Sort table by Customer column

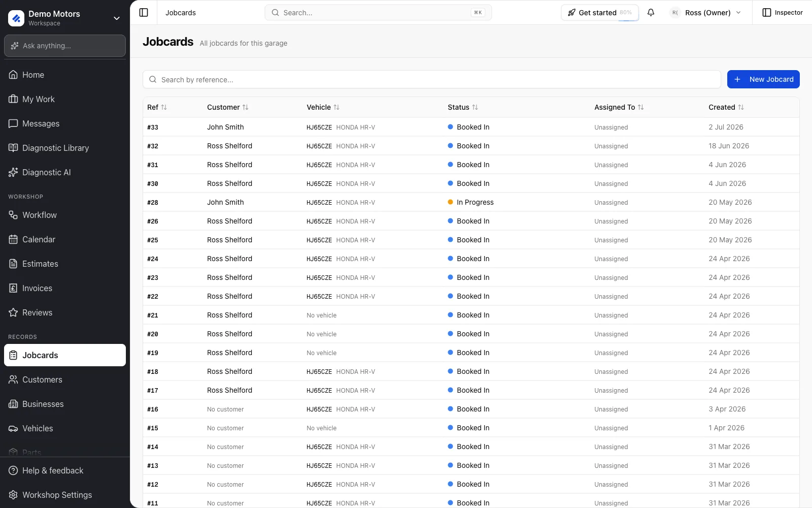pos(227,107)
